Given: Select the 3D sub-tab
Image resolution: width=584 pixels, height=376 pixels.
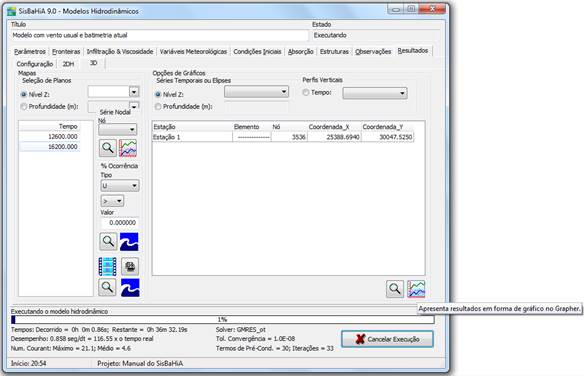Looking at the screenshot, I should (x=93, y=63).
